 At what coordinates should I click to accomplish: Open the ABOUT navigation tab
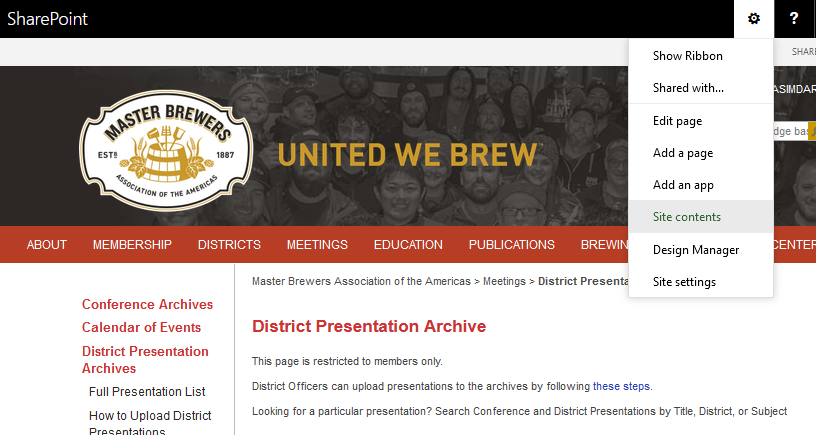[x=47, y=245]
